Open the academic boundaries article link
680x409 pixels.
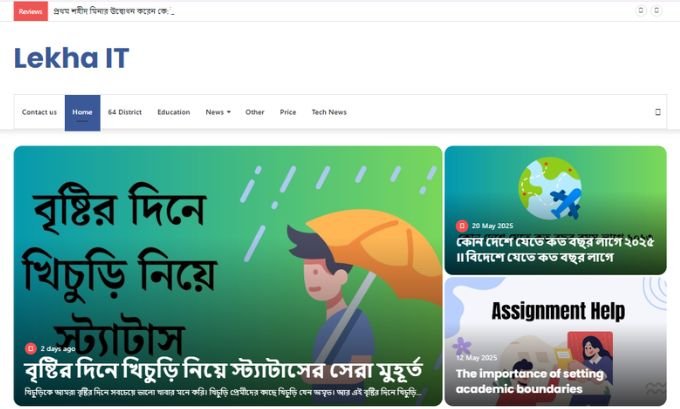pos(530,381)
